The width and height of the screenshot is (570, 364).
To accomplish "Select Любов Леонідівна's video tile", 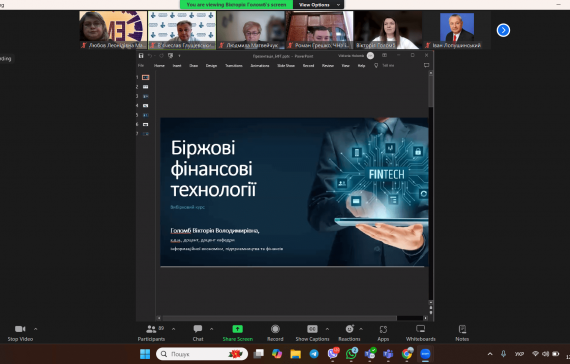I will point(113,30).
